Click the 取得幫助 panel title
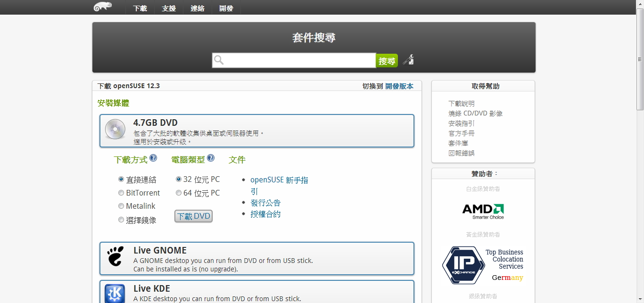Viewport: 644px width, 303px height. tap(486, 86)
